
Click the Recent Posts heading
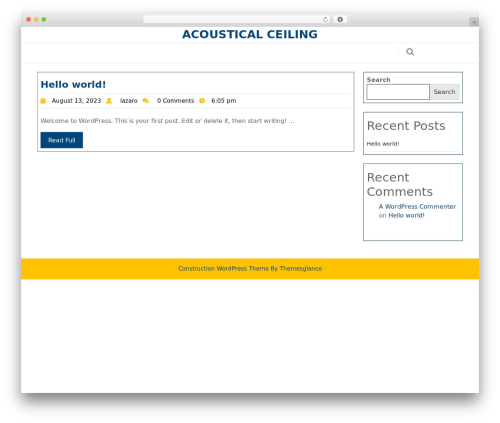(406, 126)
